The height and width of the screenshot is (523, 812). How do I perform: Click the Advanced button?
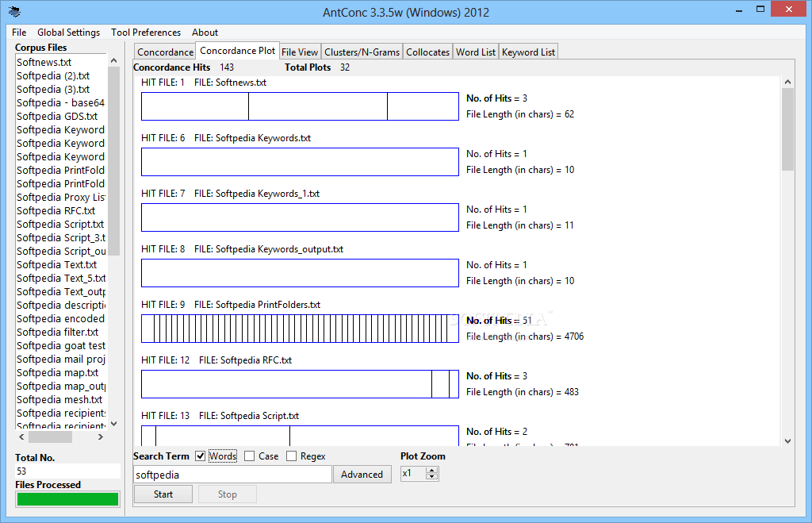click(362, 475)
